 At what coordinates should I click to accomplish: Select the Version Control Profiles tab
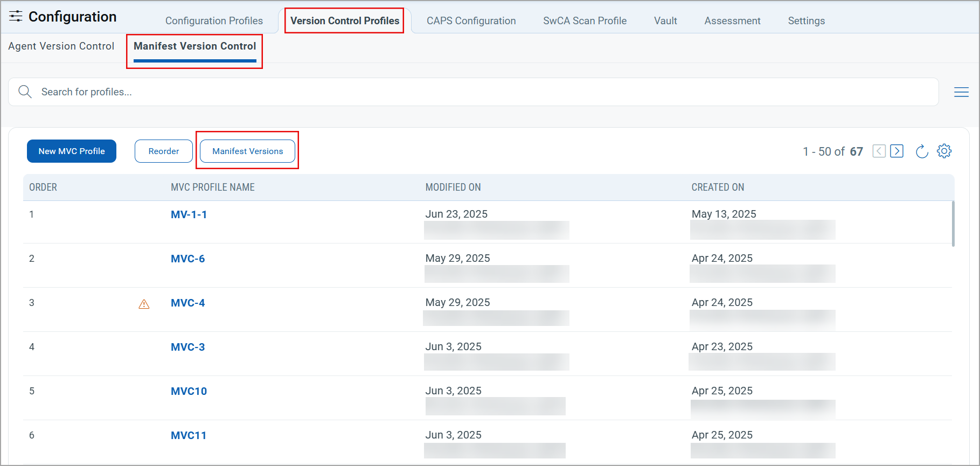tap(345, 20)
